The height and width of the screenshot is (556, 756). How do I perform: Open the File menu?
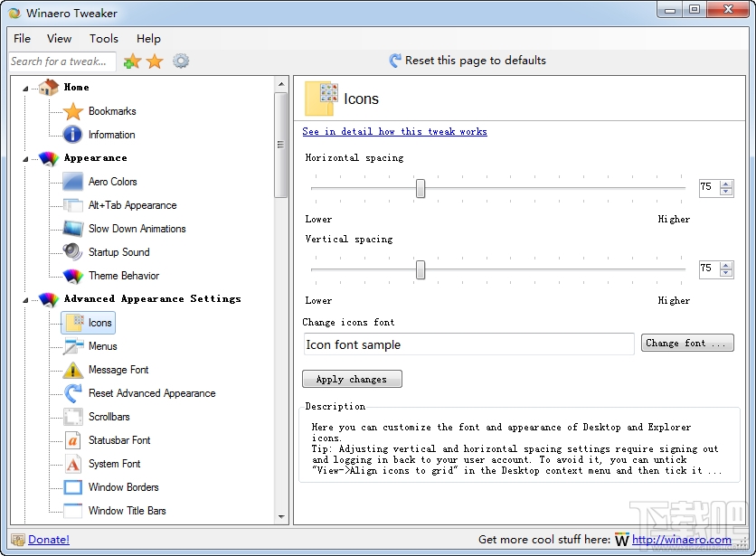pos(23,39)
